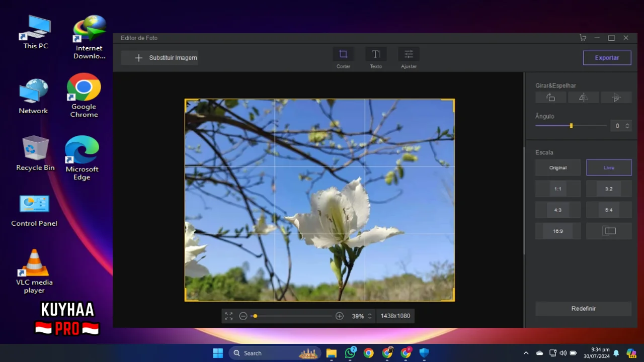Image resolution: width=644 pixels, height=362 pixels.
Task: Choose the 16:9 aspect ratio
Action: pyautogui.click(x=558, y=231)
